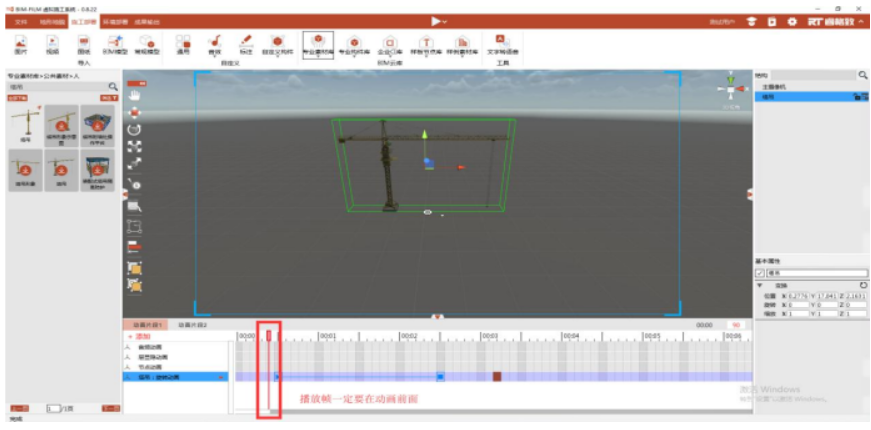Click the 音效 sound effect icon
Image resolution: width=871 pixels, height=430 pixels.
click(214, 44)
